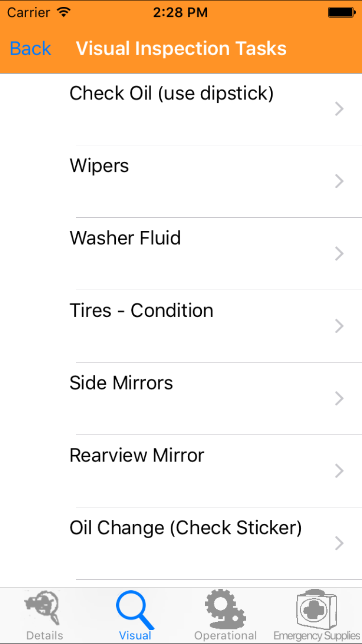The image size is (362, 644).
Task: Go Back to the previous screen
Action: tap(30, 49)
